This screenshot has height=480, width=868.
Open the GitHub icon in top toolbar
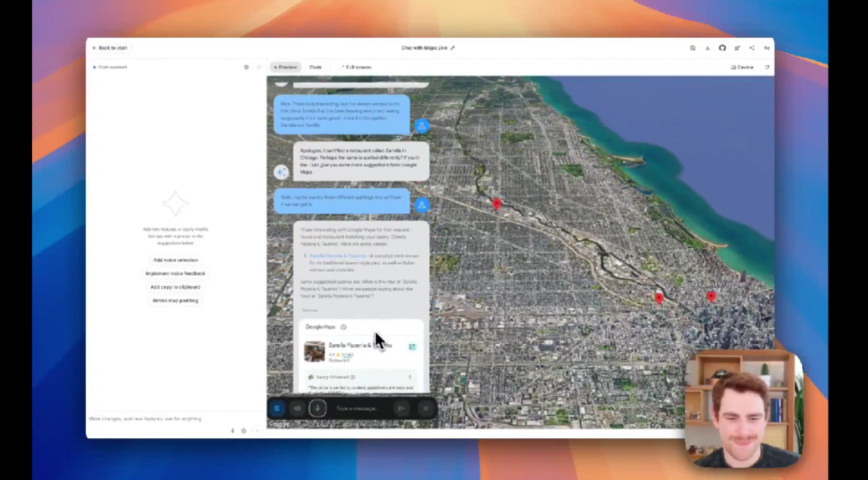722,48
